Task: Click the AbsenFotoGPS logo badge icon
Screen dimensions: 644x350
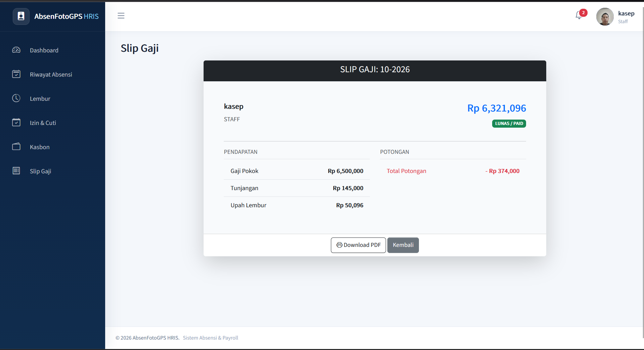Action: tap(21, 16)
